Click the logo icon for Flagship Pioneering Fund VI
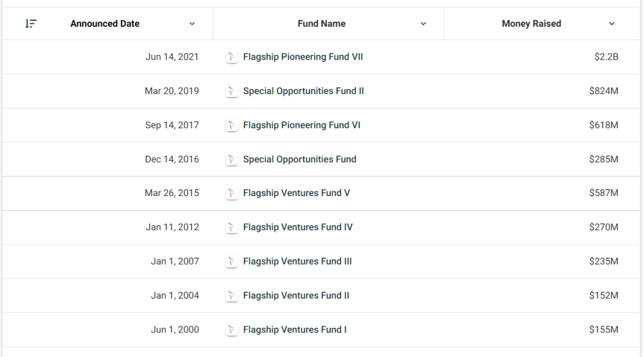 pyautogui.click(x=231, y=125)
